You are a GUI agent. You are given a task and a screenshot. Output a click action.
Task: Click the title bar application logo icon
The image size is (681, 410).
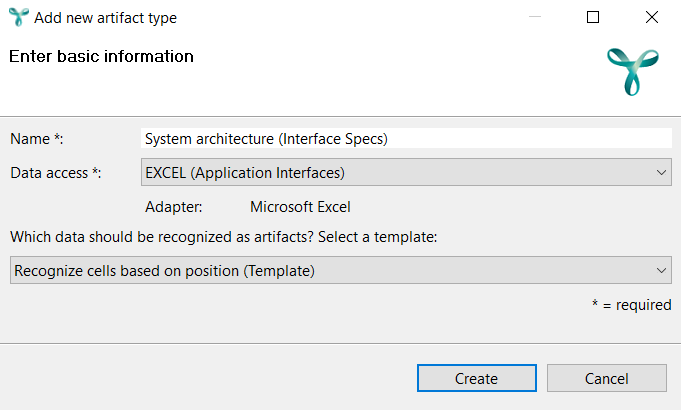(19, 17)
